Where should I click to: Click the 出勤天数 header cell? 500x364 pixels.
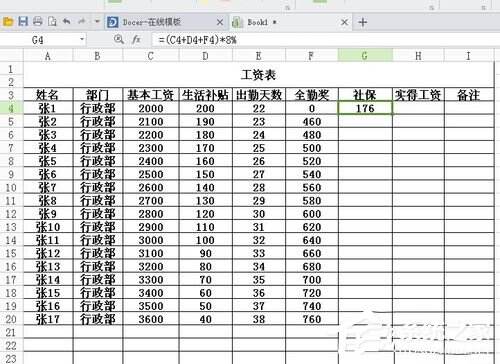[x=259, y=95]
